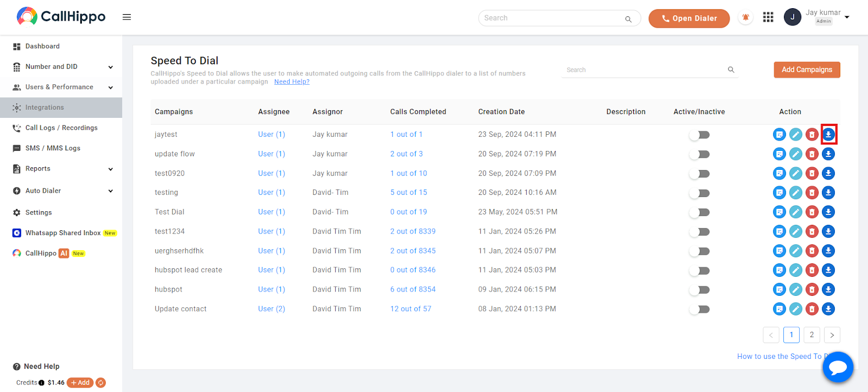Screen dimensions: 868x392
Task: Click Open Dialer button
Action: point(689,18)
